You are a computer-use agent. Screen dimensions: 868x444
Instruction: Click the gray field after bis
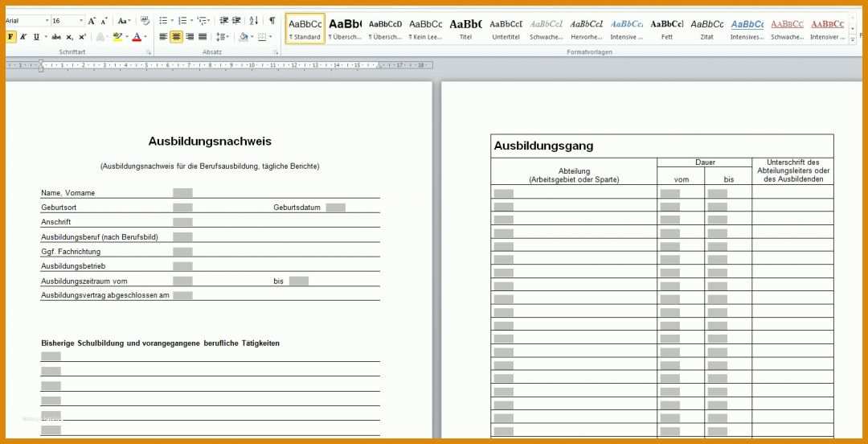click(x=299, y=281)
